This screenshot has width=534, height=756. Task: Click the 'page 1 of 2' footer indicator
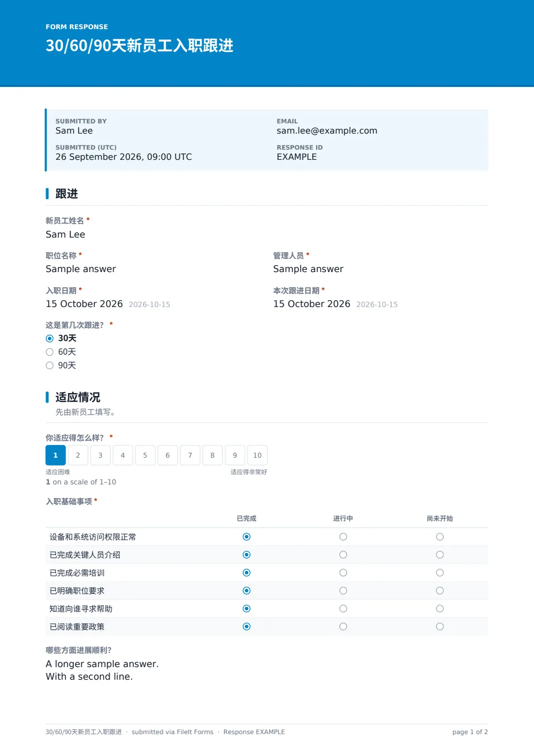coord(470,732)
